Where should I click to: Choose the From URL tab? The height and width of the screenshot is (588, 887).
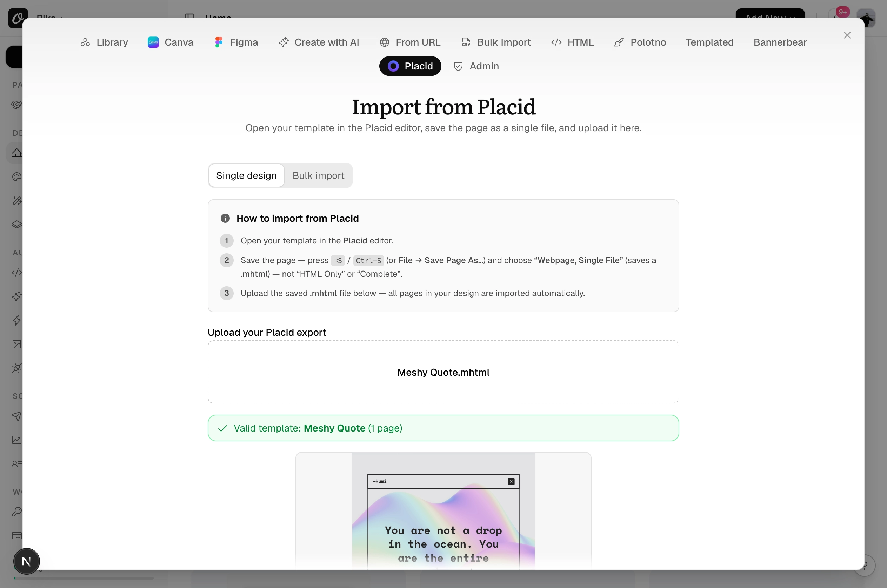coord(410,42)
